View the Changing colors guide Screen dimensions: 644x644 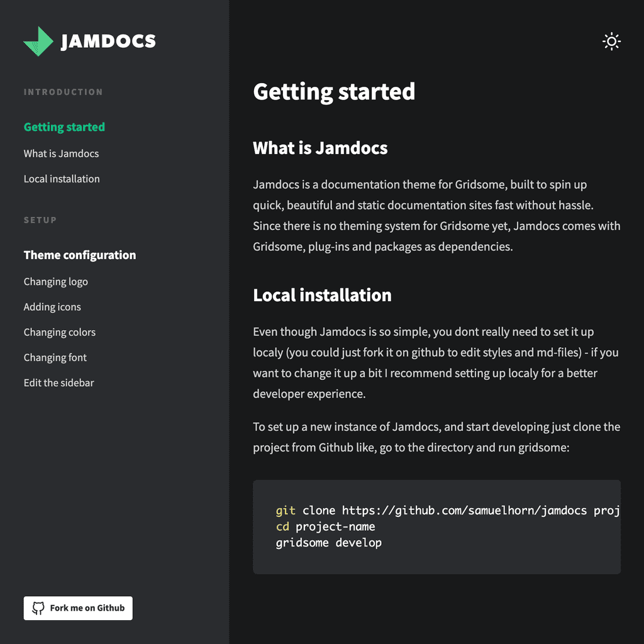59,332
